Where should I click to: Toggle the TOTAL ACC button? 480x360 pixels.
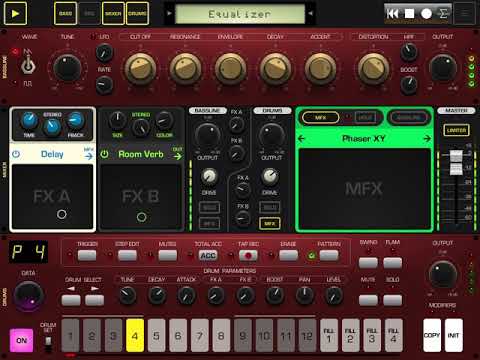(208, 255)
